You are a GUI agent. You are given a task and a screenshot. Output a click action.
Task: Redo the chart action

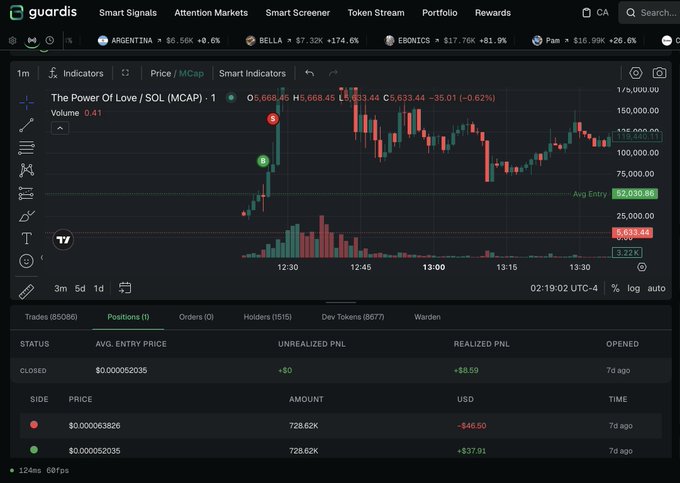click(333, 73)
